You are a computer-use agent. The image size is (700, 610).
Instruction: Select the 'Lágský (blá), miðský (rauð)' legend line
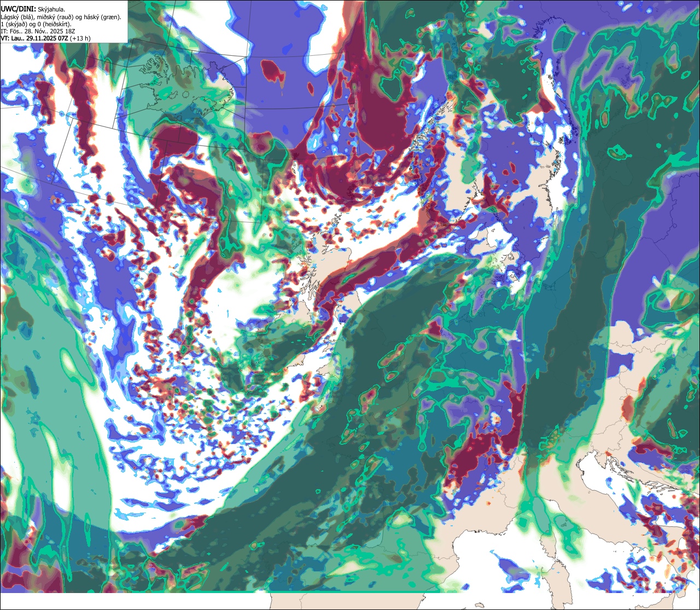pyautogui.click(x=61, y=16)
